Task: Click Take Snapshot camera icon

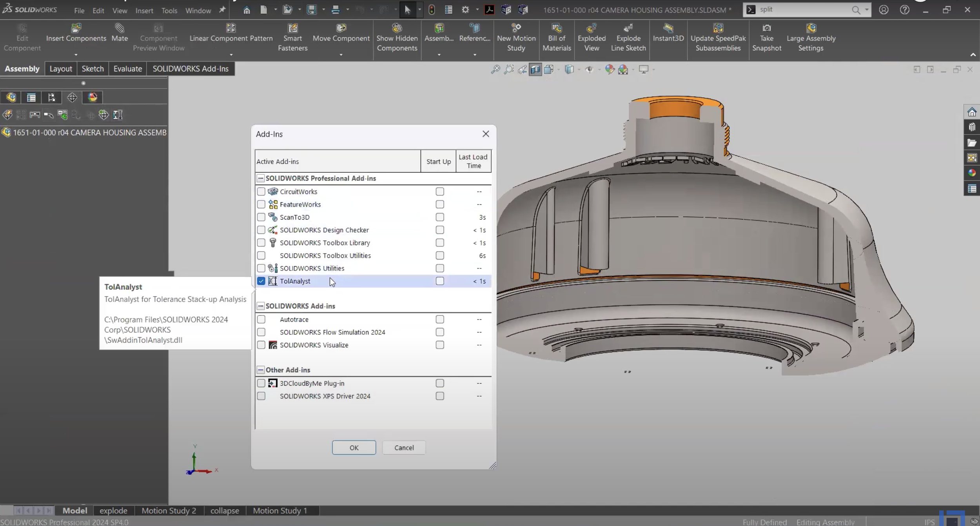Action: point(766,28)
